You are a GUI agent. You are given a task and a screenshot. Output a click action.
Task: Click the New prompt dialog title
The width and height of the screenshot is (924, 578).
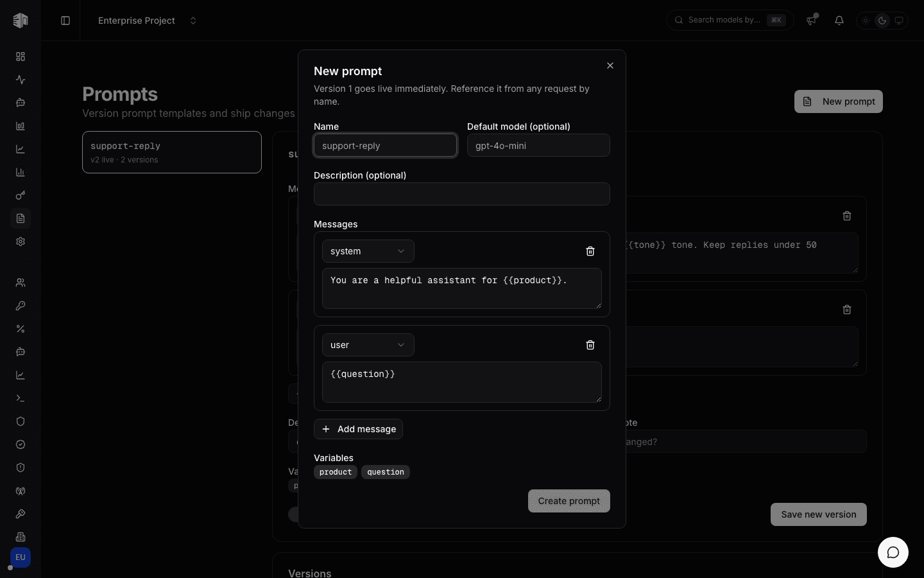pyautogui.click(x=348, y=71)
